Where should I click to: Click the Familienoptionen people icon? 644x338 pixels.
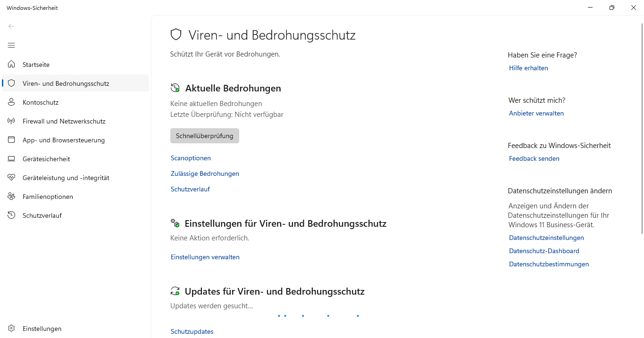point(12,197)
